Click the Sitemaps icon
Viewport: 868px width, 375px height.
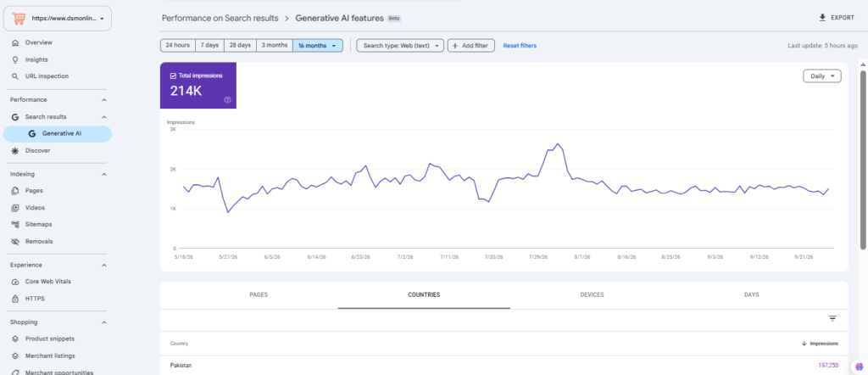pyautogui.click(x=15, y=224)
